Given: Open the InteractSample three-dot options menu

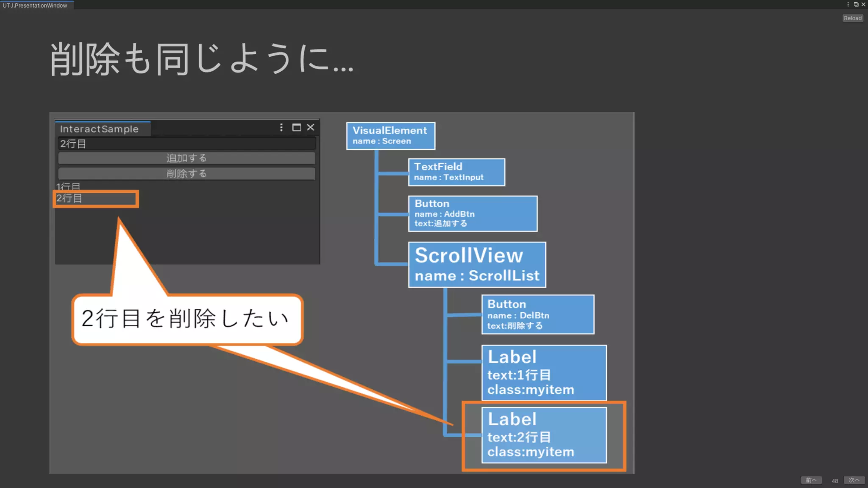Looking at the screenshot, I should (281, 128).
